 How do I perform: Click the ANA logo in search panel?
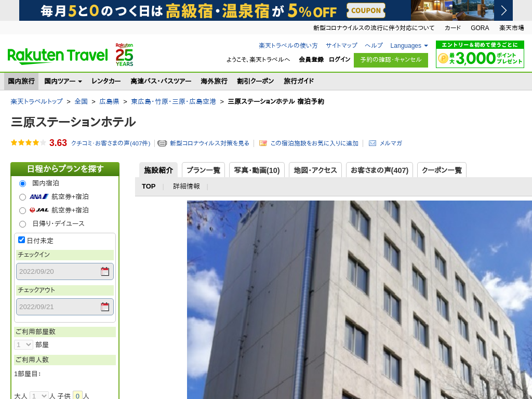click(x=39, y=196)
